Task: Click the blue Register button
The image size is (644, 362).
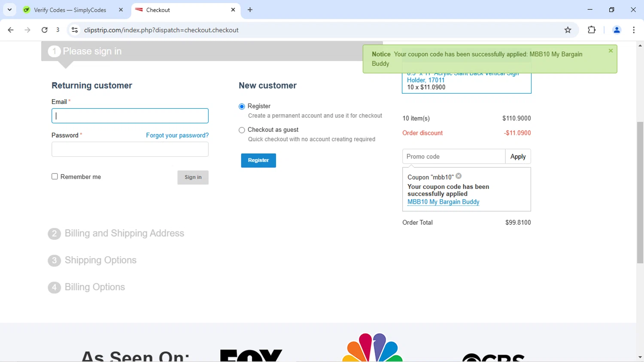Action: (258, 160)
